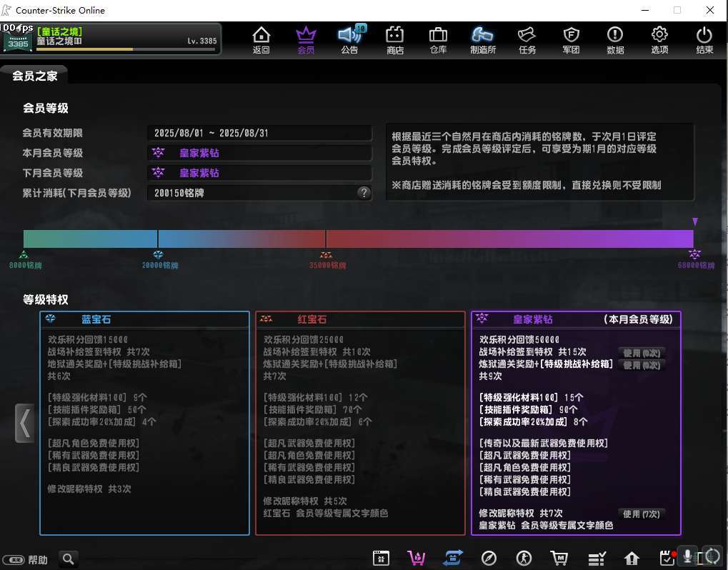Click the 200150铭牌 value

(x=179, y=193)
